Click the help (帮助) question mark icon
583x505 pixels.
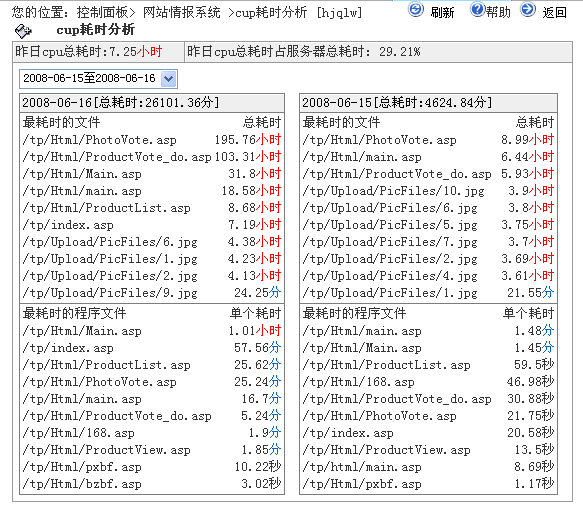click(x=477, y=10)
